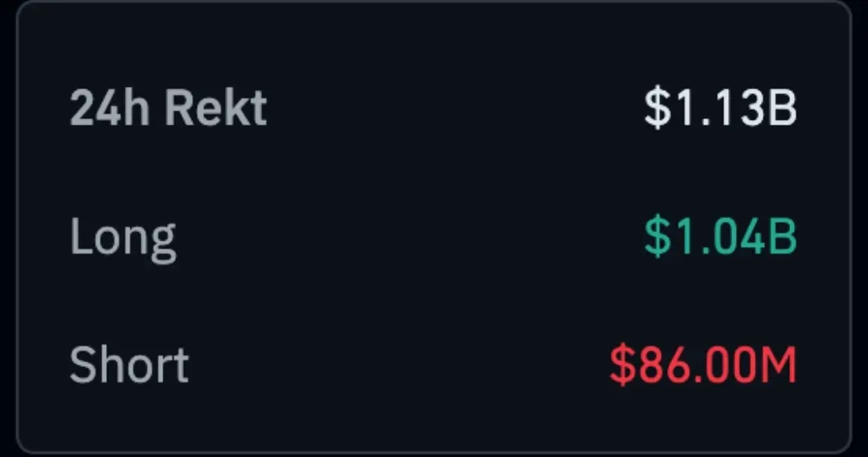
Task: Click the B suffix of $1.13B
Action: coord(782,108)
